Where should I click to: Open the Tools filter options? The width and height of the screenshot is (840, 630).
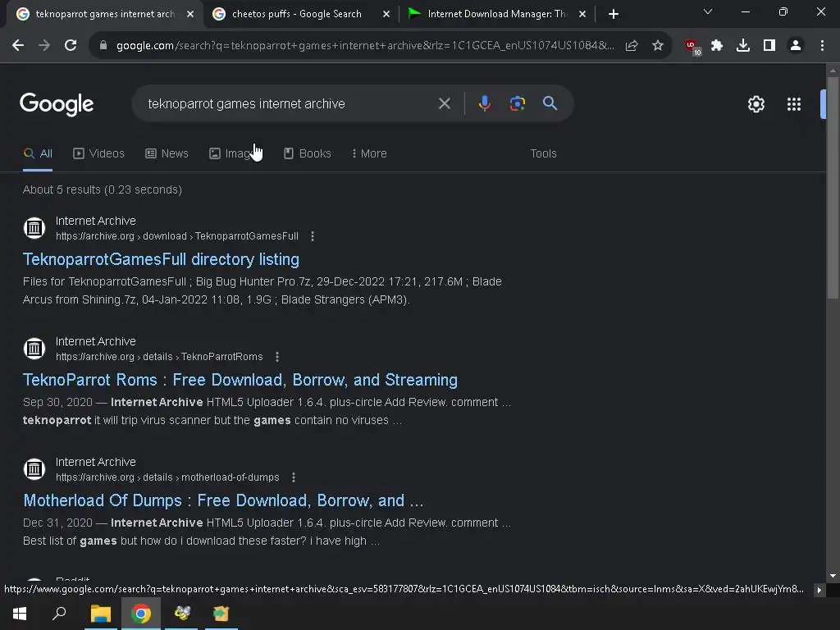[543, 153]
